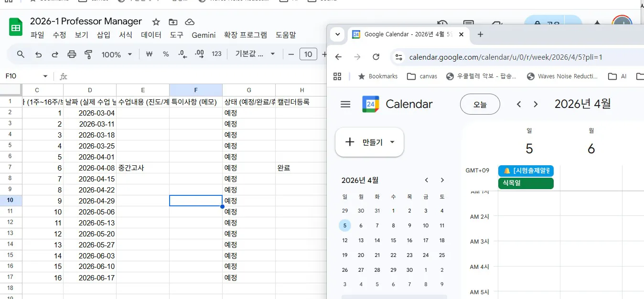The width and height of the screenshot is (644, 299).
Task: Star the 2026-1 Professor Manager spreadsheet
Action: click(156, 21)
